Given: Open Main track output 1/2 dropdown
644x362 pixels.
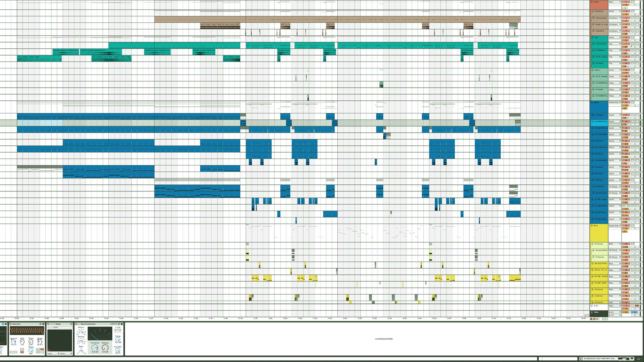Looking at the screenshot, I should click(614, 312).
